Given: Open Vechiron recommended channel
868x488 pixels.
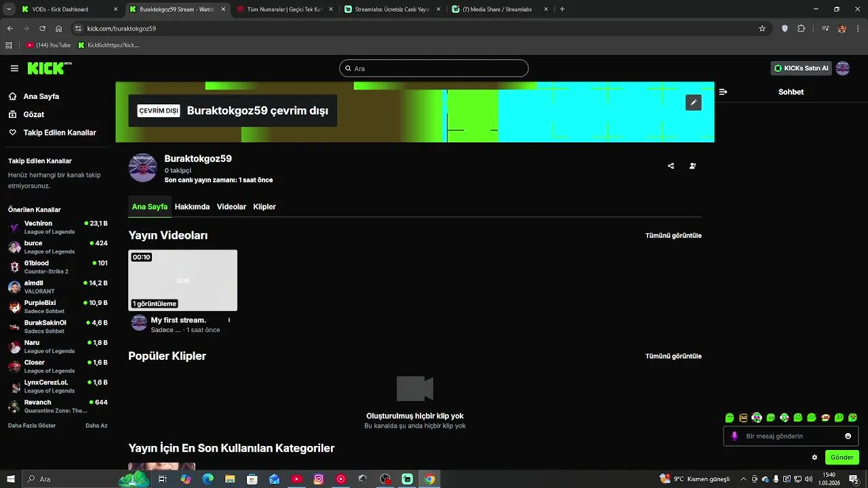Looking at the screenshot, I should [x=58, y=227].
